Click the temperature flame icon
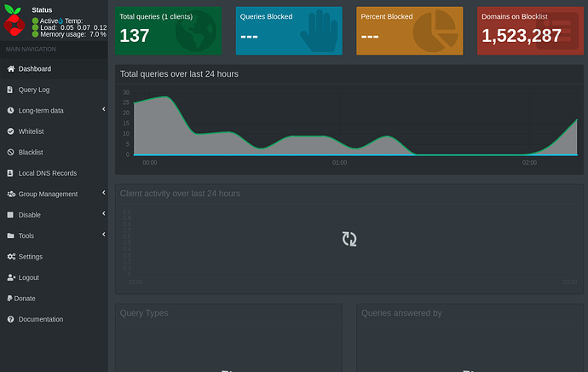Viewport: 588px width, 372px height. pyautogui.click(x=61, y=21)
